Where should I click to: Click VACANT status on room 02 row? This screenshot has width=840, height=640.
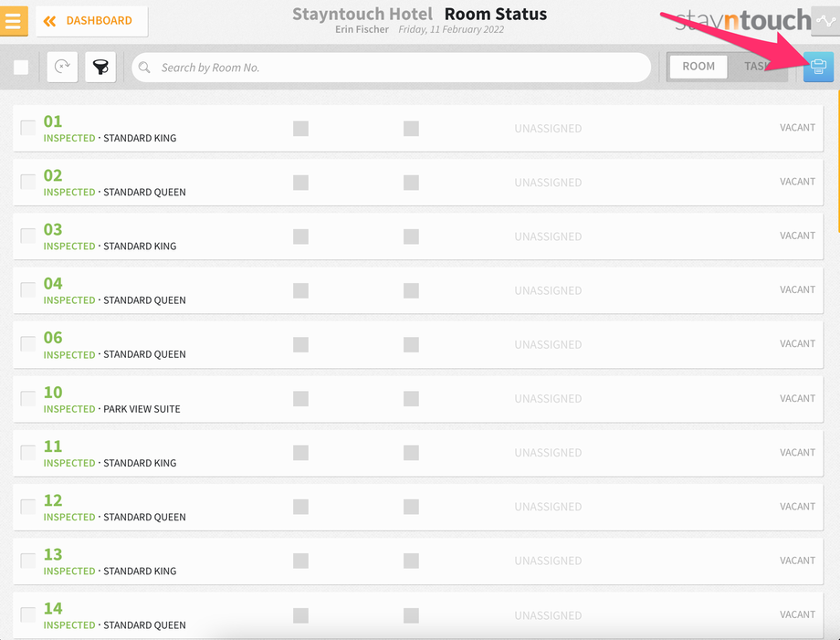point(797,182)
